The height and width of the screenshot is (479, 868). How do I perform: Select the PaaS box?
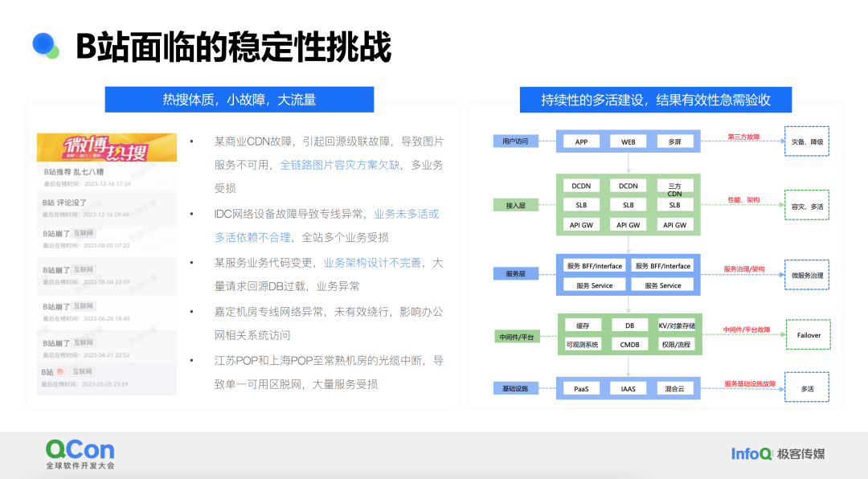coord(581,389)
